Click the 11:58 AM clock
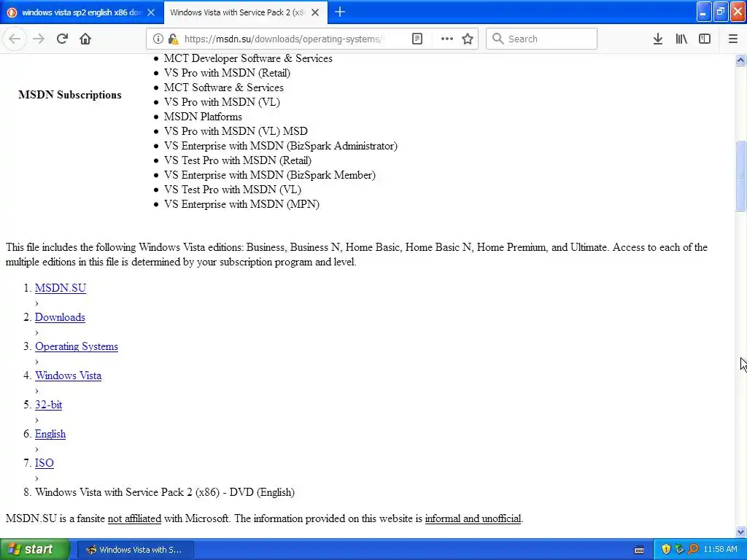This screenshot has height=560, width=747. click(720, 549)
